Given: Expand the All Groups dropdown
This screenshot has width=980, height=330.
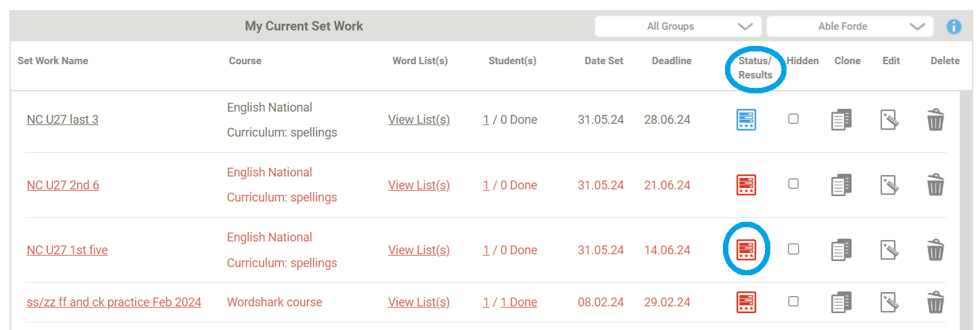Looking at the screenshot, I should (x=678, y=26).
